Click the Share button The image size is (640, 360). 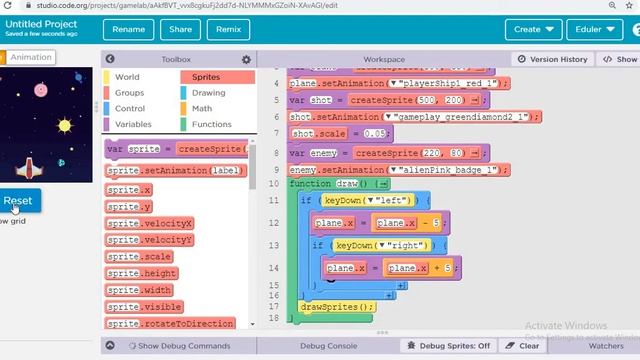180,29
